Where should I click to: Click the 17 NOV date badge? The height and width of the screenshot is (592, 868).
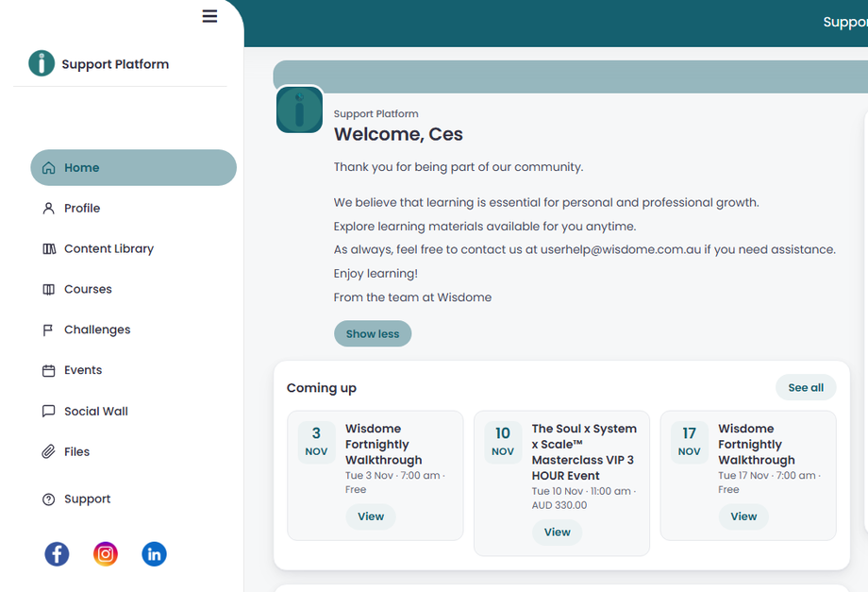point(689,441)
